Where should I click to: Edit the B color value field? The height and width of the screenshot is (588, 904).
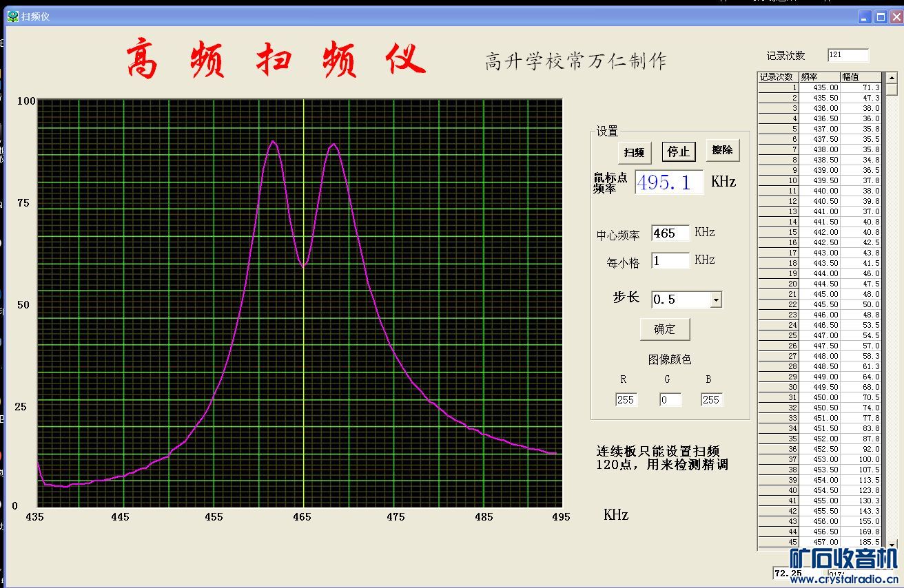tap(712, 399)
